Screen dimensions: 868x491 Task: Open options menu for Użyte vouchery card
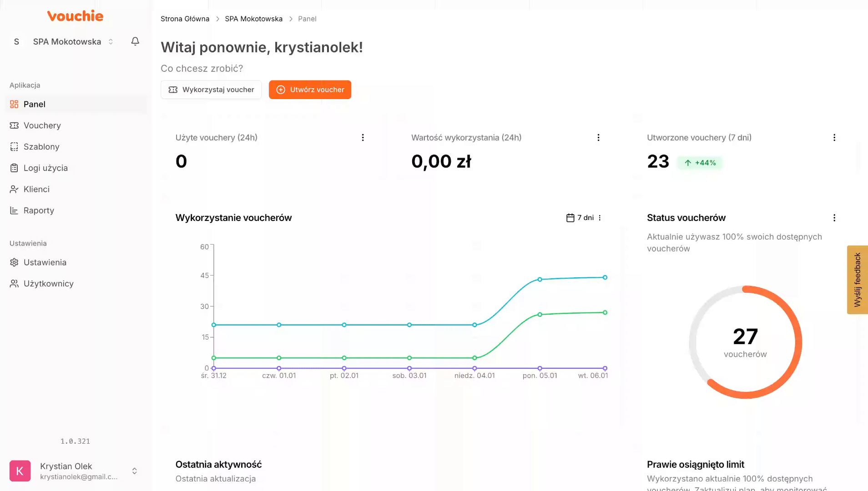[363, 138]
